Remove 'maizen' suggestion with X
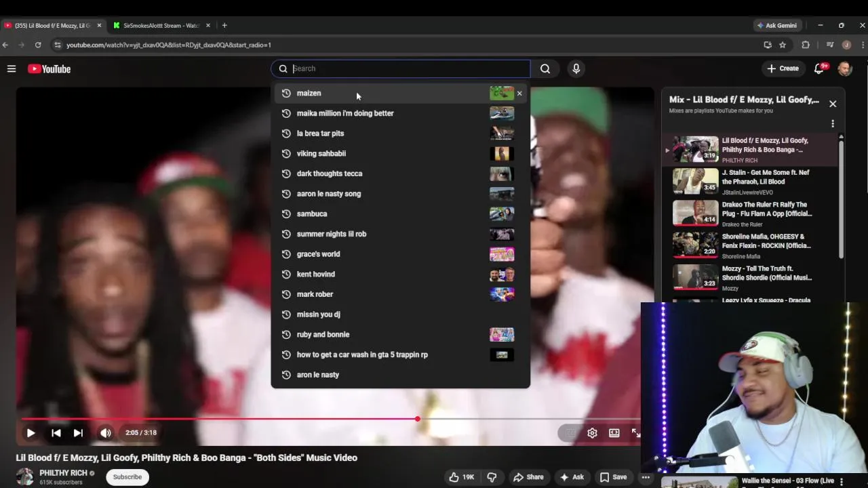868x488 pixels. pyautogui.click(x=519, y=94)
